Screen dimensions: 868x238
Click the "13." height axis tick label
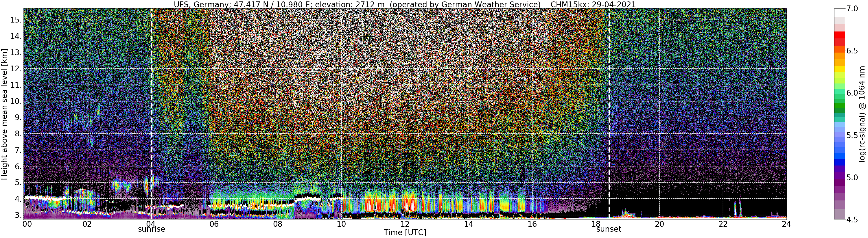pos(16,53)
